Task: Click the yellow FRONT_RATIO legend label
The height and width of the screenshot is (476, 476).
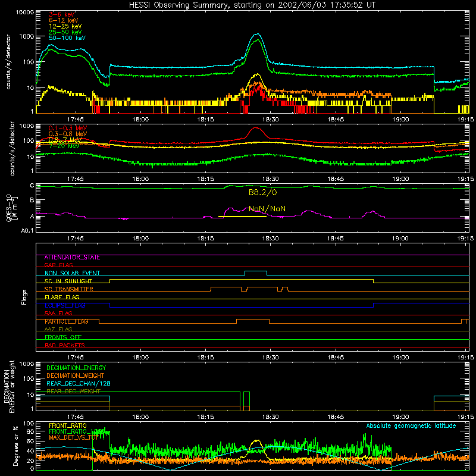Action: (x=68, y=425)
